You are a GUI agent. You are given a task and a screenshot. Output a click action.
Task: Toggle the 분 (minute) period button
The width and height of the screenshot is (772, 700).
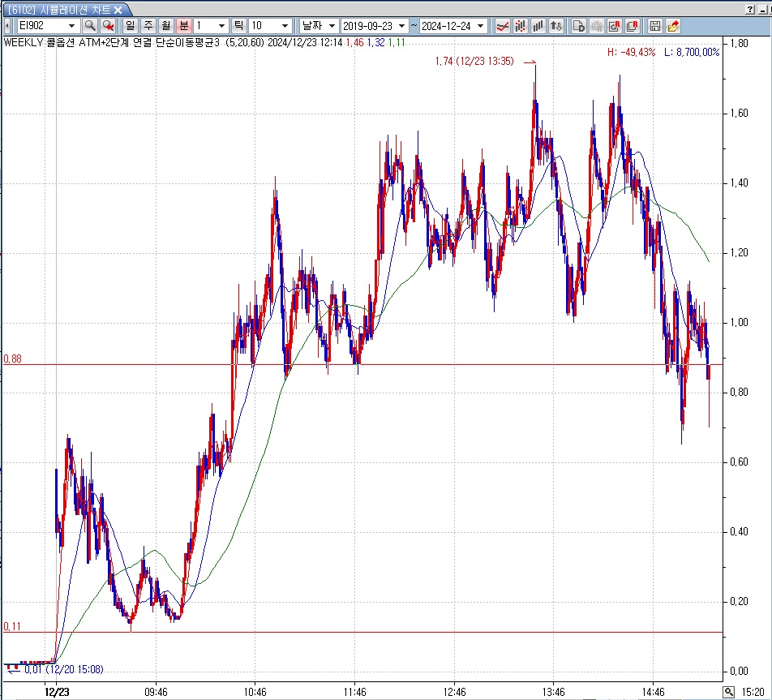tap(184, 26)
